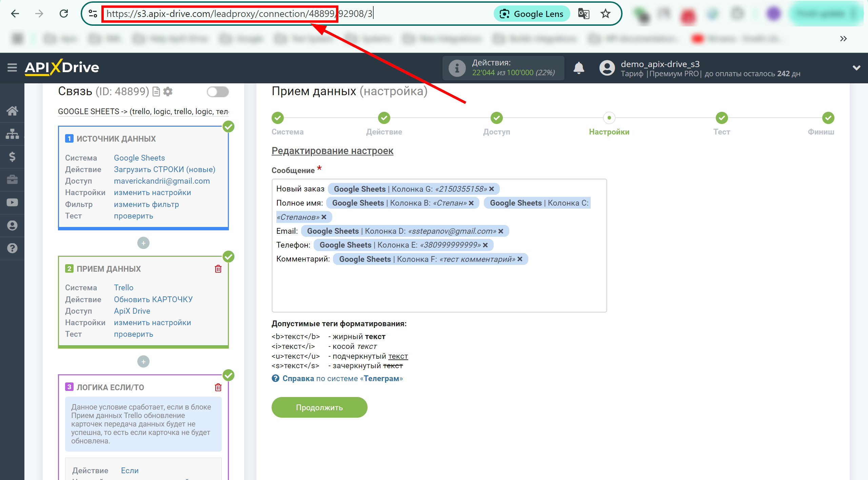Click the Google Lens button

pos(532,14)
